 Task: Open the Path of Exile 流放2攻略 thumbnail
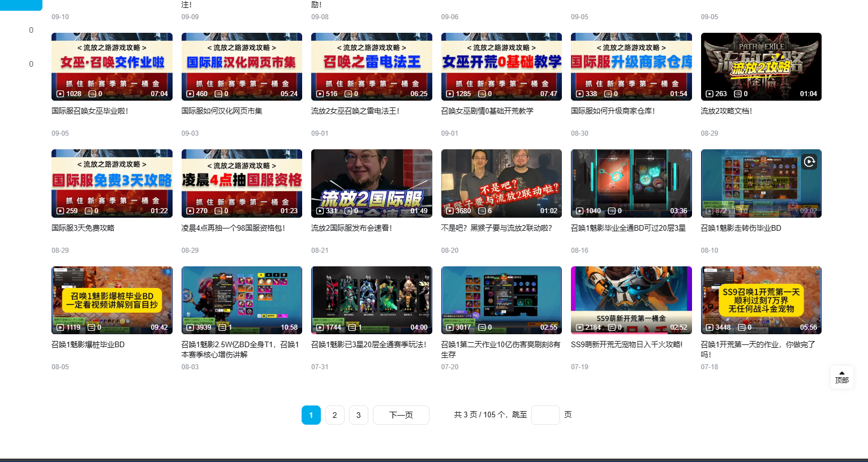click(x=761, y=67)
